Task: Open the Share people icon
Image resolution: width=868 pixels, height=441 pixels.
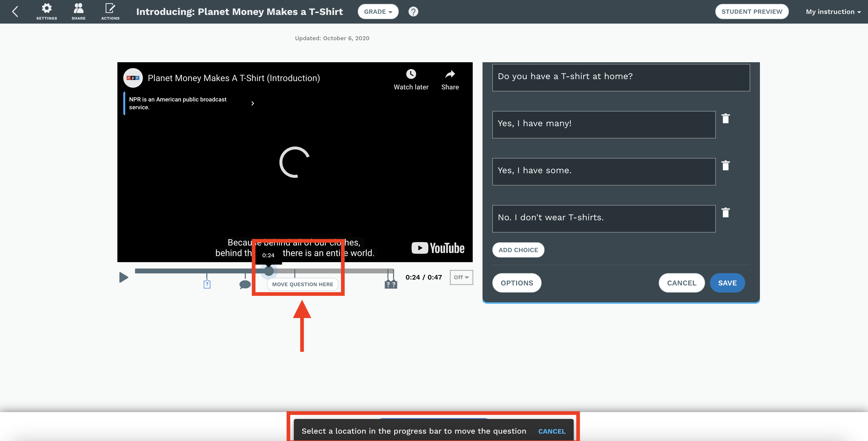Action: (78, 12)
